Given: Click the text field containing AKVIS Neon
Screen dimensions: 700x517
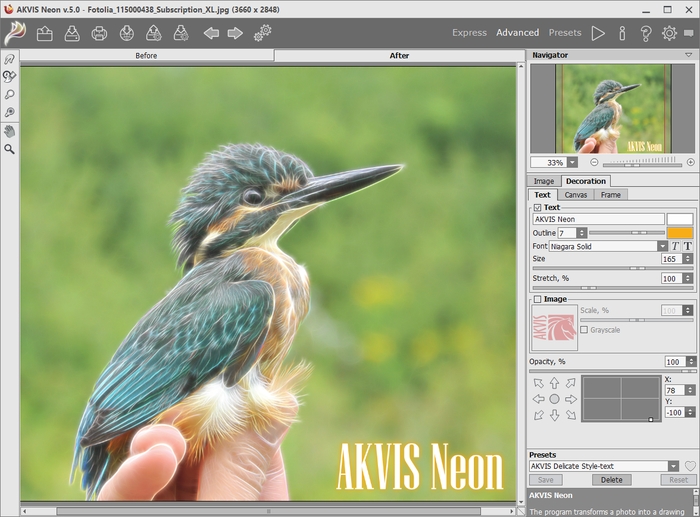Looking at the screenshot, I should click(x=598, y=219).
